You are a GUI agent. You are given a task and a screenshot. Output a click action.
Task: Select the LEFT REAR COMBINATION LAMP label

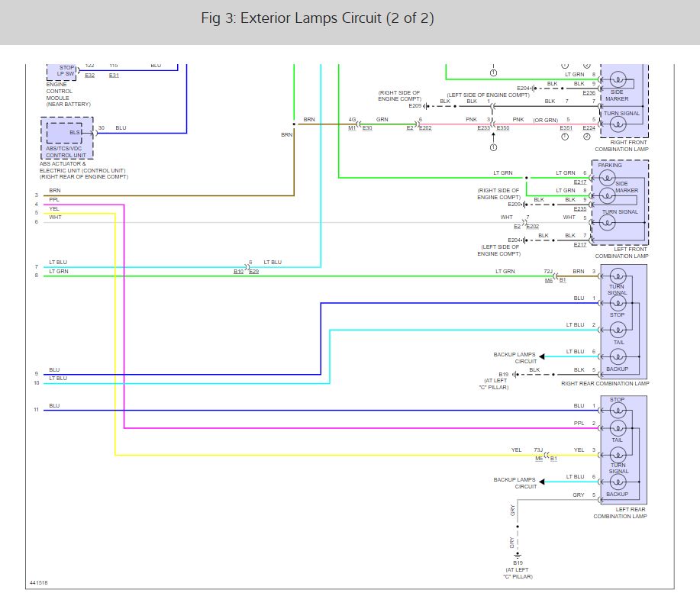coord(620,513)
